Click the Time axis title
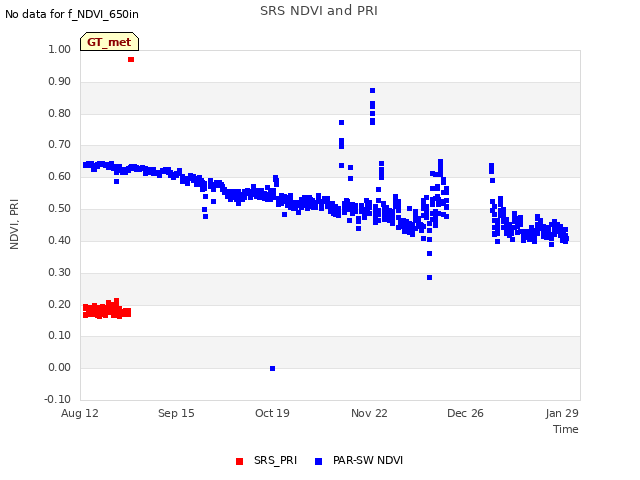Image resolution: width=640 pixels, height=480 pixels. pos(566,429)
